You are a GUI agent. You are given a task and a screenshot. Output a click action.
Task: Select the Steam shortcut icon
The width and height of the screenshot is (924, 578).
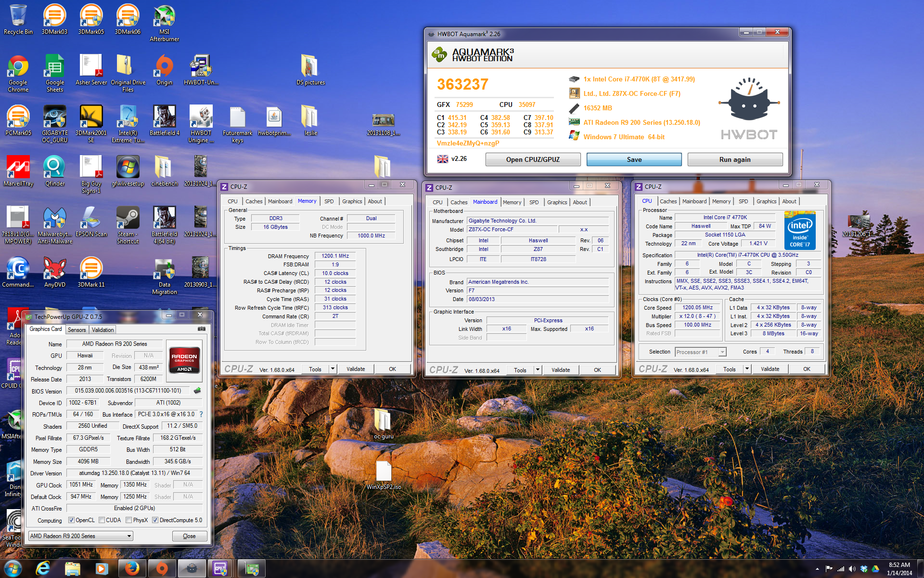(128, 225)
